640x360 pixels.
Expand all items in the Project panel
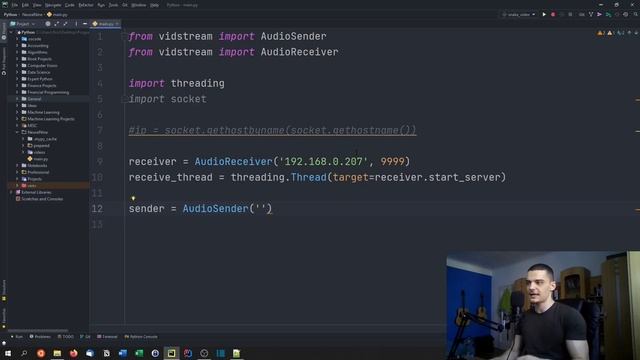pos(57,24)
